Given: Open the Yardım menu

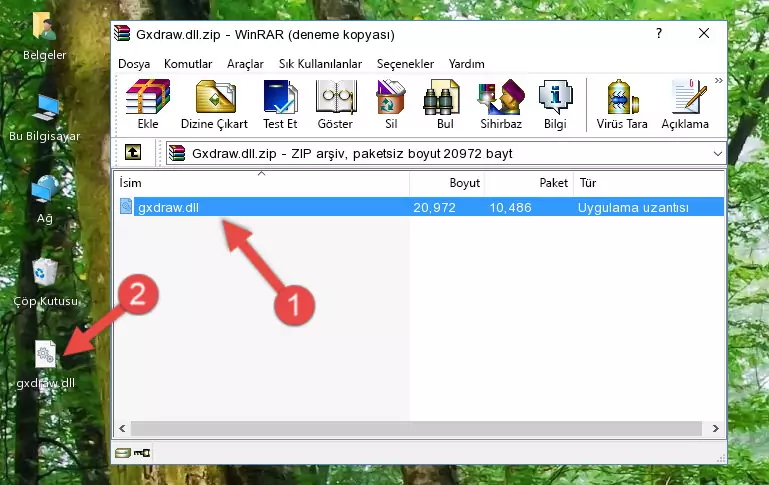Looking at the screenshot, I should [x=466, y=64].
